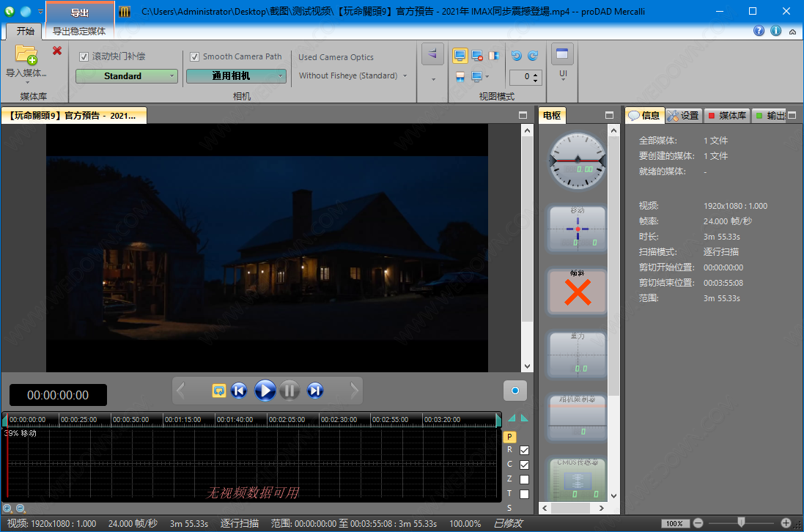Jump to the previous frame button
Screen dimensions: 804x532
click(239, 391)
